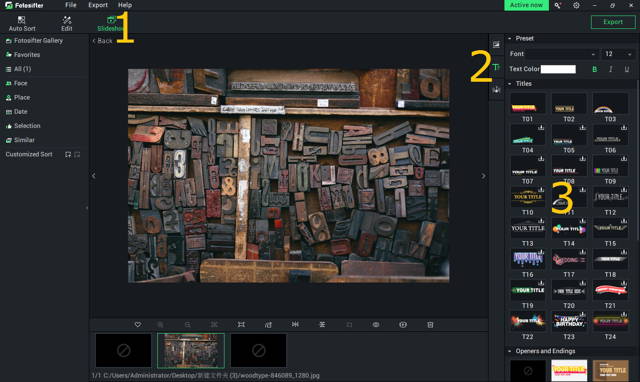Open the File menu
640x382 pixels.
(71, 5)
